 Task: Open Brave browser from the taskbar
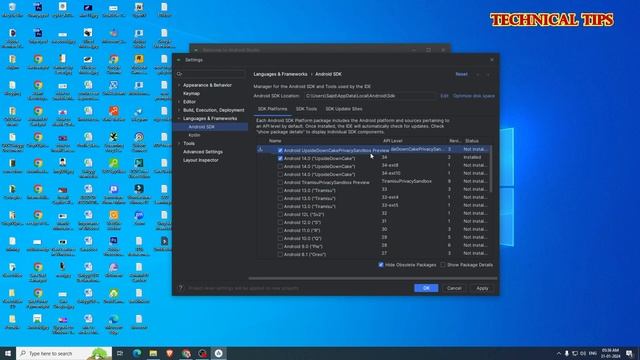(169, 353)
